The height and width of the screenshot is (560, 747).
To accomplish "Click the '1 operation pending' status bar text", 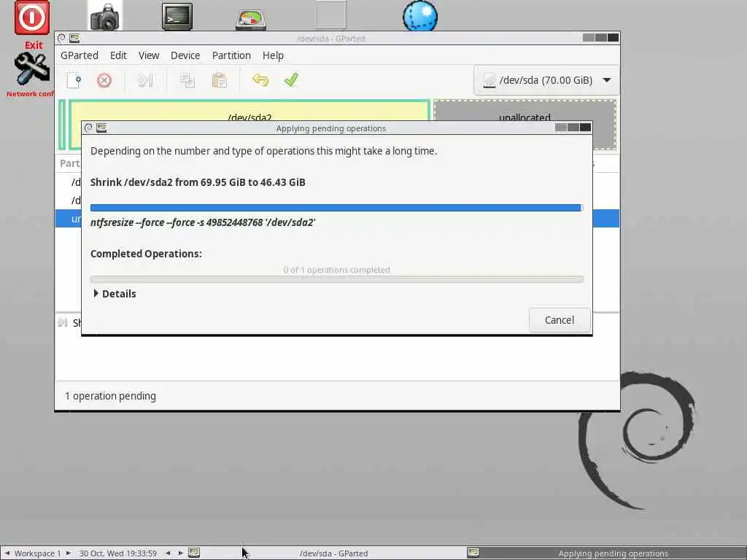I will click(111, 396).
